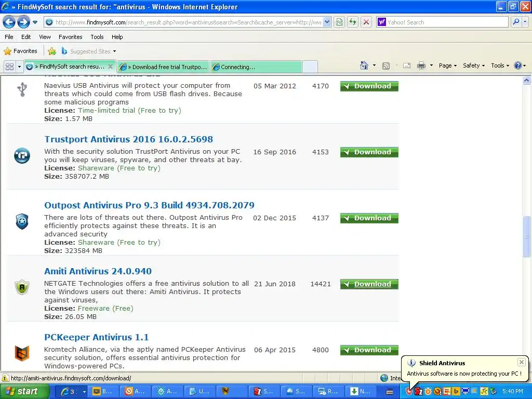Open PCKeeper Antivirus 1.1 link
Screen dimensions: 532x399
(x=96, y=337)
